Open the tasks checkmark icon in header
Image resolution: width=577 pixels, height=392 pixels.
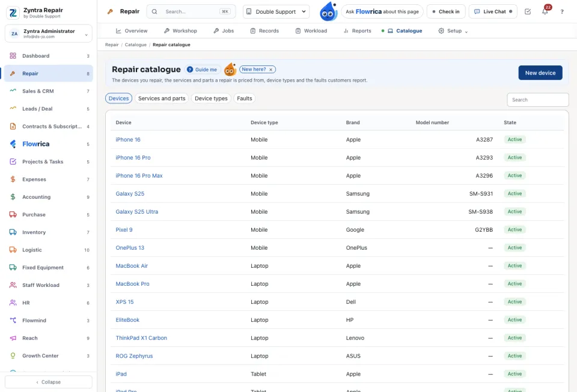click(x=528, y=11)
